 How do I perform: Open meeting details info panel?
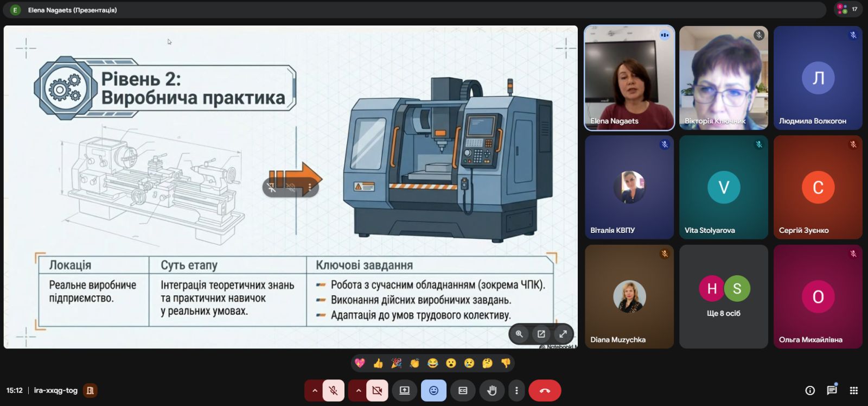(x=810, y=390)
